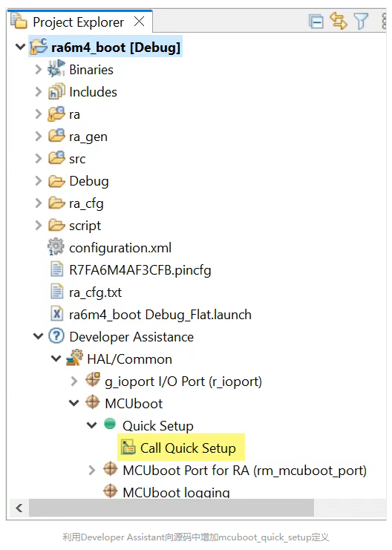The image size is (392, 550).
Task: Open R7FA6M4AF3CFB.pincfg file
Action: pos(140,270)
